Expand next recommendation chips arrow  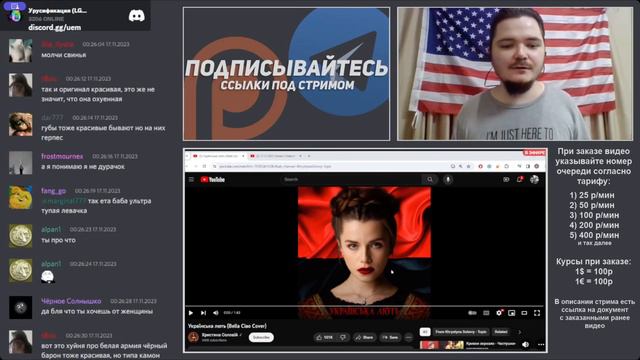click(520, 332)
